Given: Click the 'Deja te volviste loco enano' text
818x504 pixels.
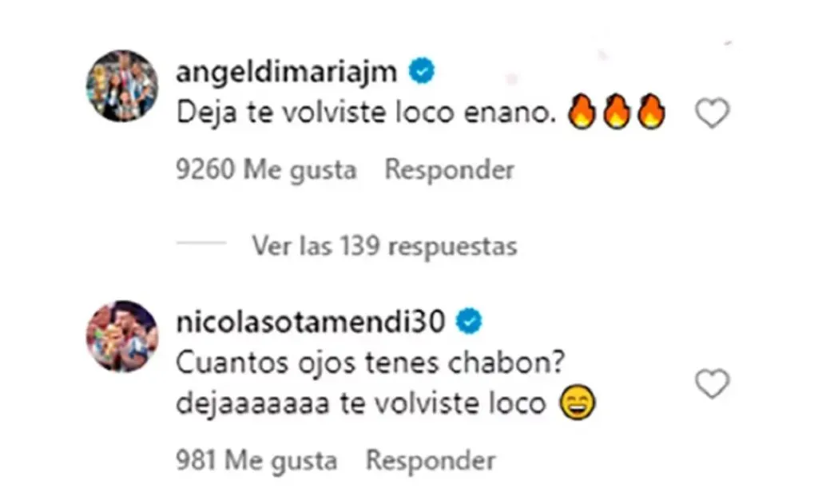Looking at the screenshot, I should click(366, 113).
